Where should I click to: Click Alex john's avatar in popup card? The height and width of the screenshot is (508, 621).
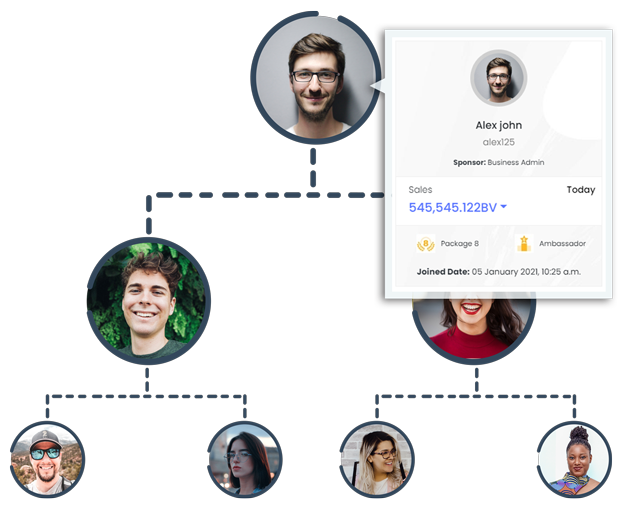499,78
